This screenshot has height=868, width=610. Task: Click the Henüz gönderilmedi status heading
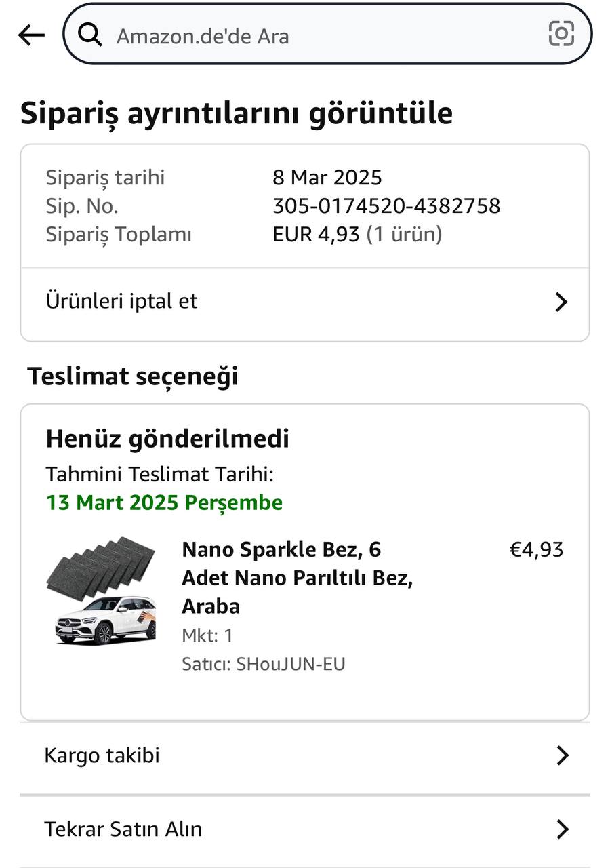point(167,439)
